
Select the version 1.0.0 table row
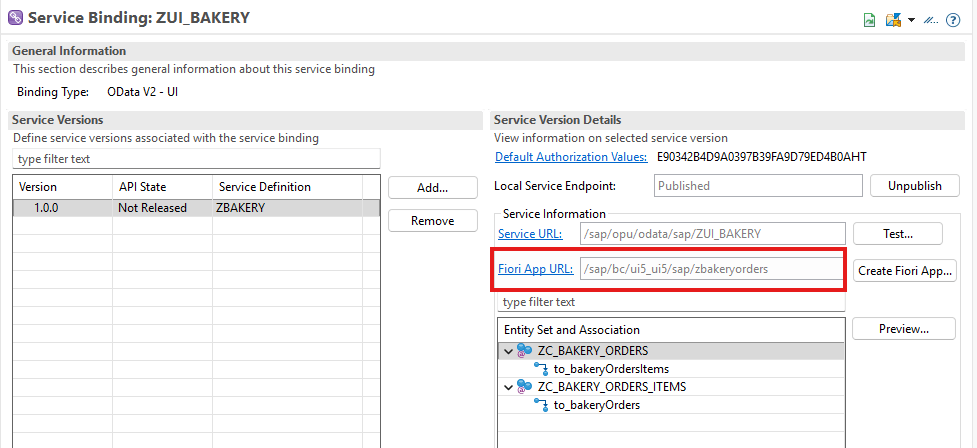pos(196,209)
